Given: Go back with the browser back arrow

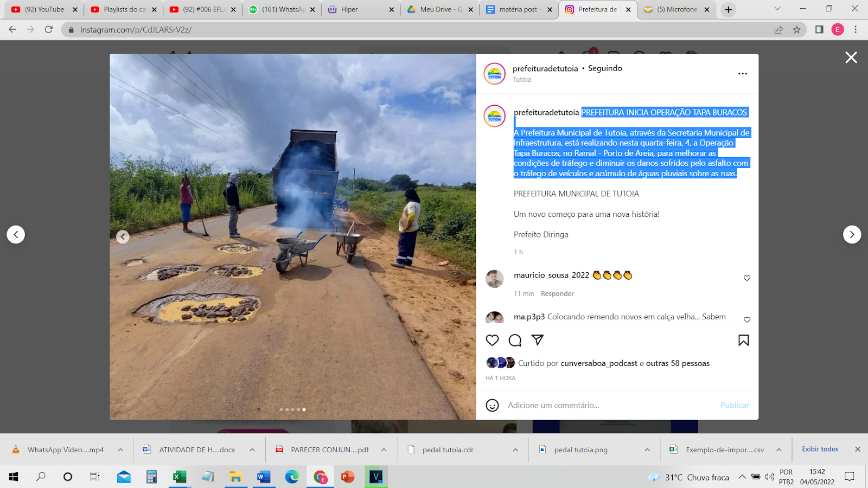Looking at the screenshot, I should (12, 29).
